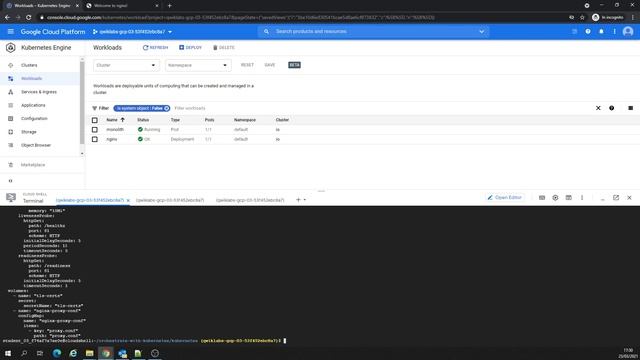Click the Storage sidebar icon

[11, 132]
